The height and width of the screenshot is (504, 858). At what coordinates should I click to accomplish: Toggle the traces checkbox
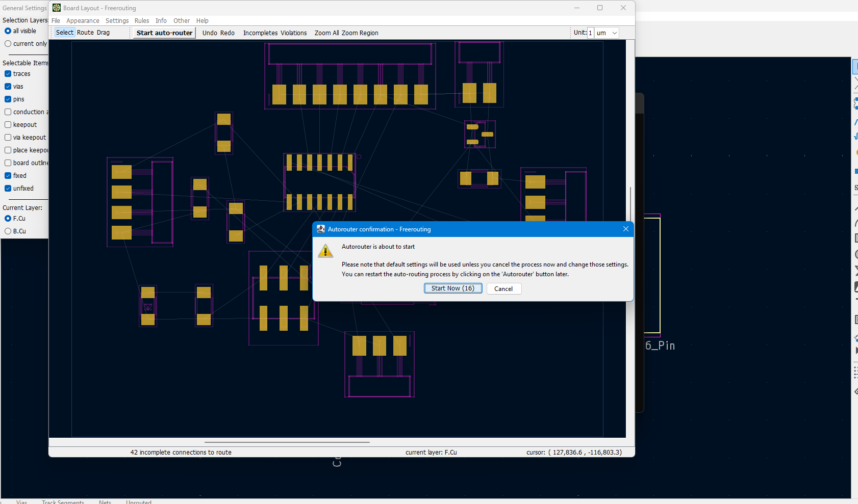(8, 74)
